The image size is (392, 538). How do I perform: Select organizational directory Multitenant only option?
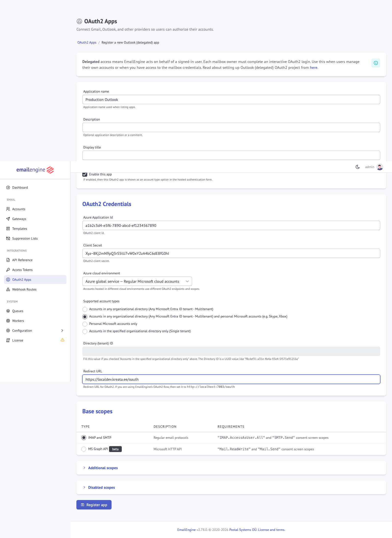(x=85, y=309)
